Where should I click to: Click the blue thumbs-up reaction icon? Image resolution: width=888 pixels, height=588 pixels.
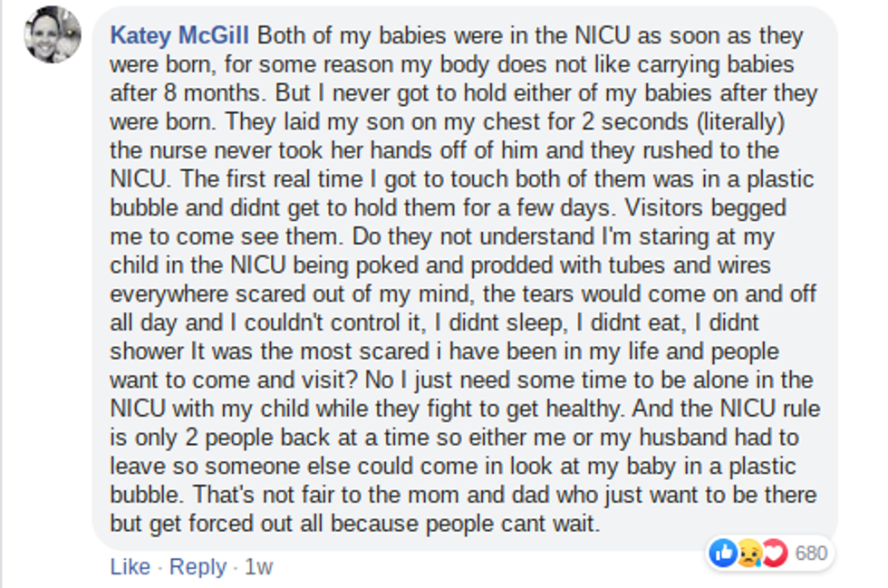point(723,553)
